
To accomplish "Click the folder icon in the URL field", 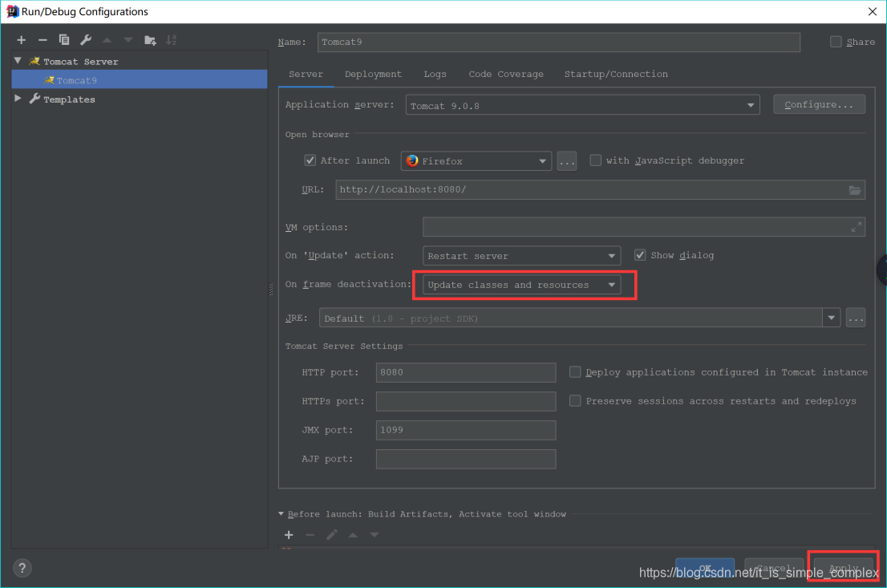I will pyautogui.click(x=855, y=190).
